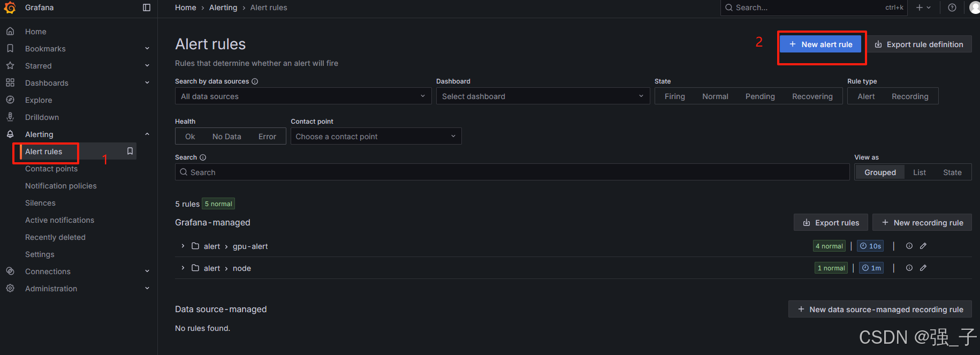Go to Alerting breadcrumb link

(223, 7)
